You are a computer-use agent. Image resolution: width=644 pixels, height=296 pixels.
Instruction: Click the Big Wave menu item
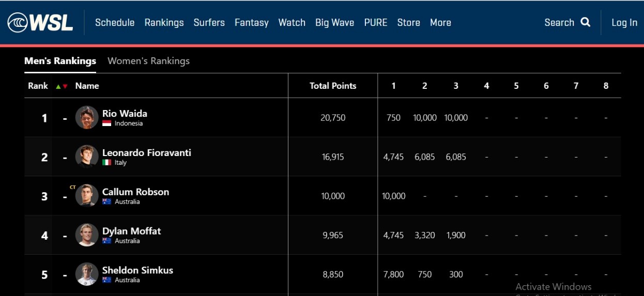coord(334,23)
